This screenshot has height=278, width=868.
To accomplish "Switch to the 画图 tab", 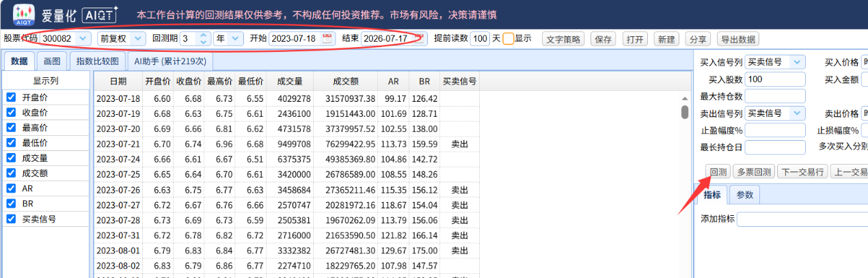I will pyautogui.click(x=53, y=61).
